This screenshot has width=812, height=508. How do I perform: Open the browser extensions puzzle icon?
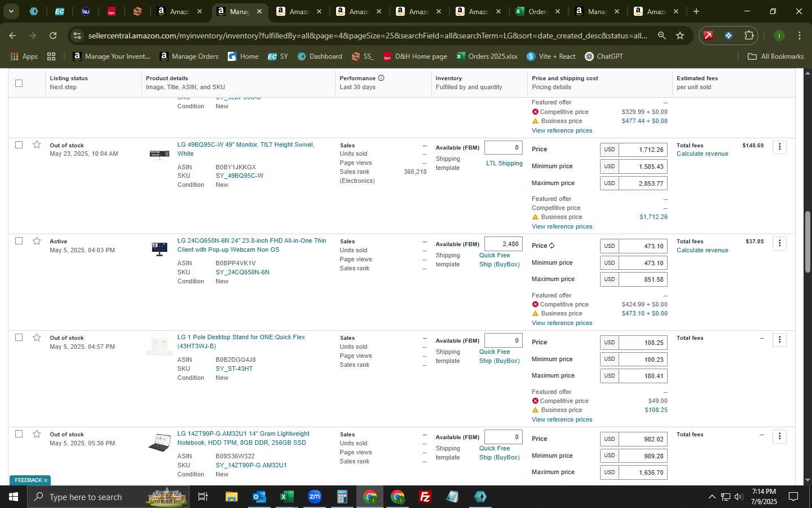(x=749, y=36)
